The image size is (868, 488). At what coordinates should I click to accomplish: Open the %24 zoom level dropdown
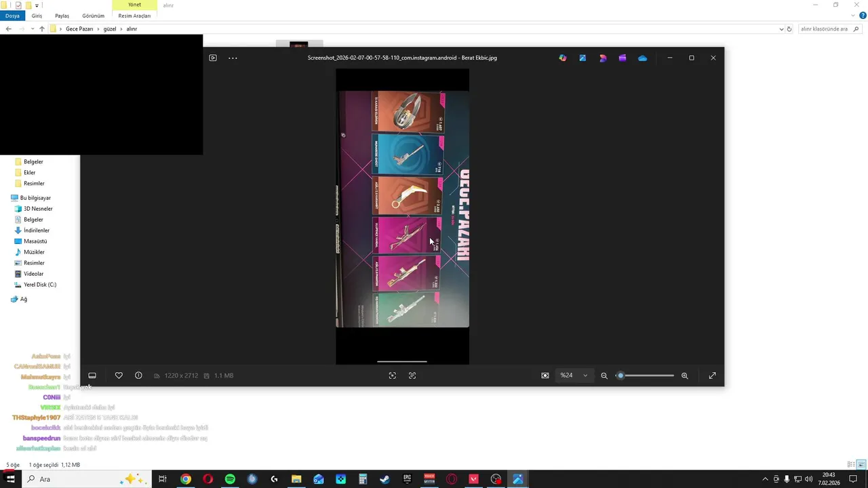pos(574,375)
